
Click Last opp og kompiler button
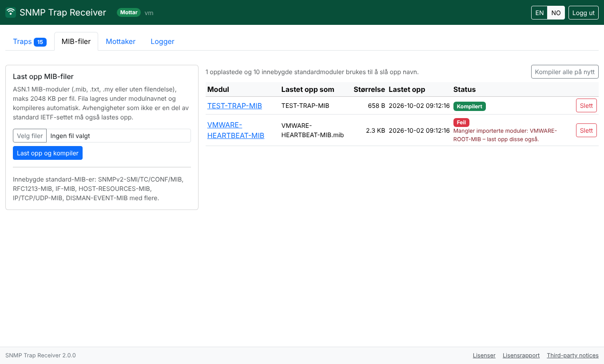point(48,153)
